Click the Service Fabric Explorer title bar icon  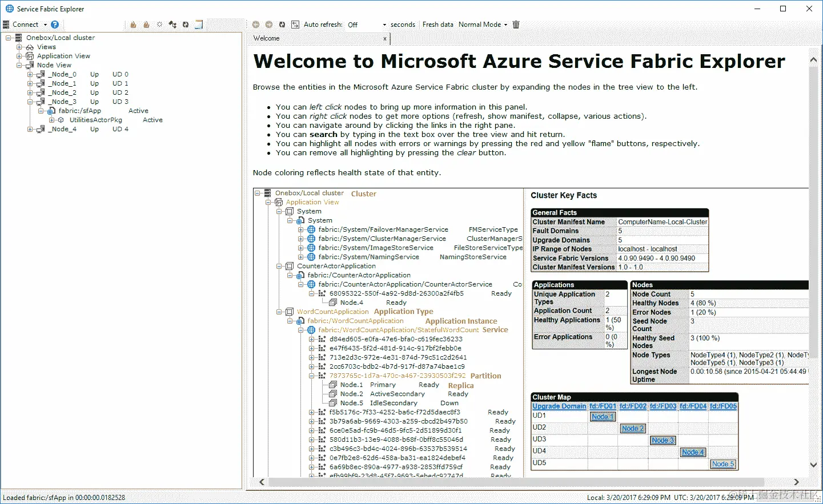click(10, 9)
